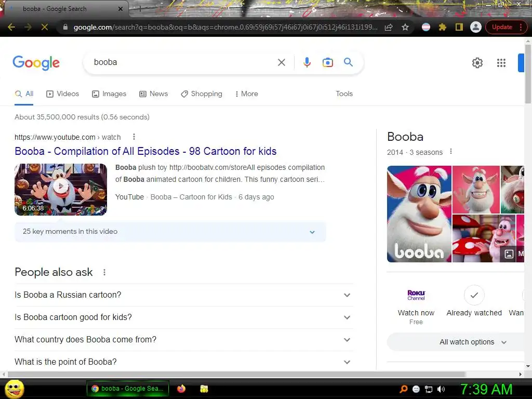Switch to the Shopping tab
This screenshot has height=399, width=532.
click(x=202, y=94)
